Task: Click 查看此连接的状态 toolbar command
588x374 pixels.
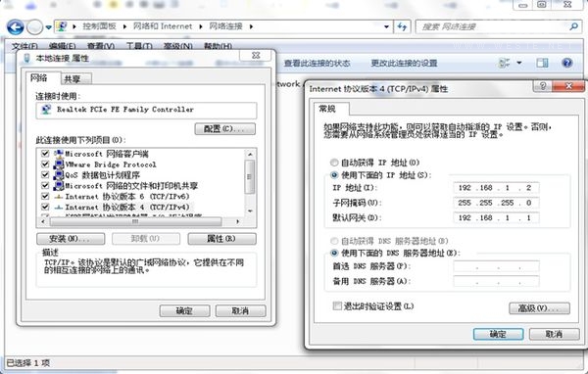Action: coord(318,63)
